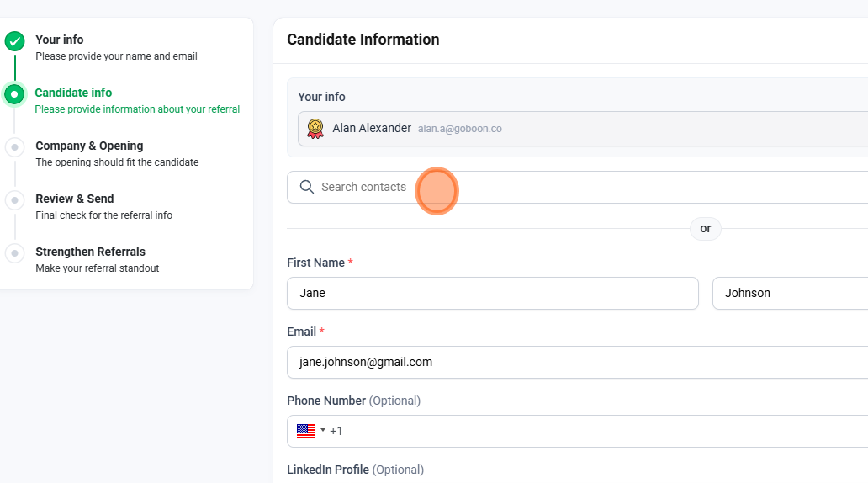Open the country code dropdown arrow
Screen dimensions: 868x483
[x=323, y=430]
